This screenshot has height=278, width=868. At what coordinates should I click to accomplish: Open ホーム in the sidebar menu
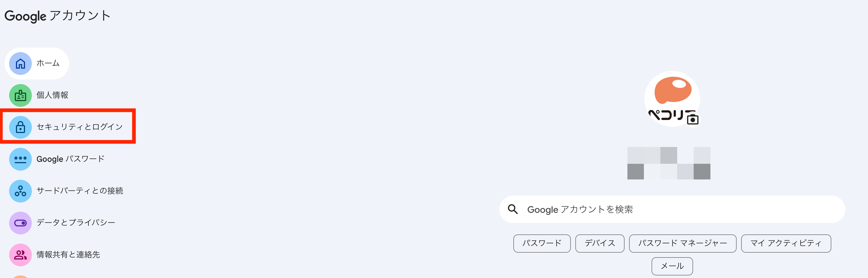click(x=48, y=64)
